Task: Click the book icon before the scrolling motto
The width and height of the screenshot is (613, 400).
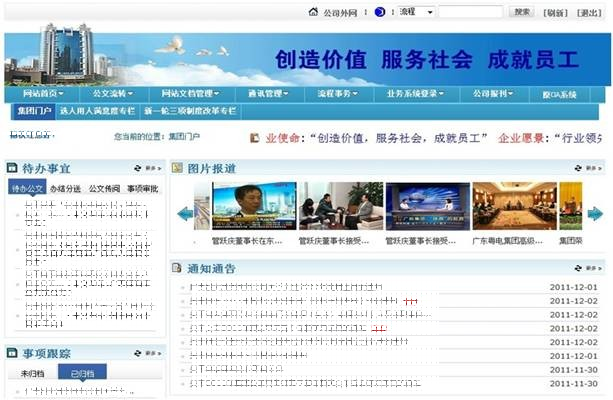Action: [255, 138]
